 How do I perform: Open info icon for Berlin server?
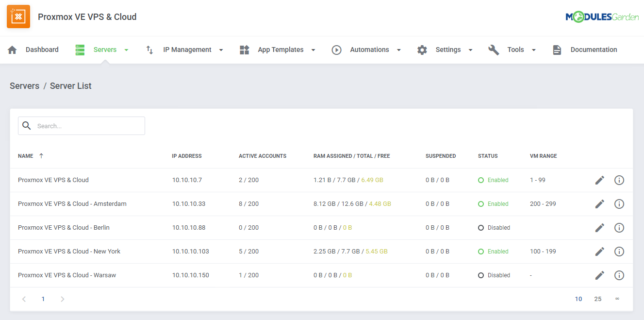coord(619,228)
